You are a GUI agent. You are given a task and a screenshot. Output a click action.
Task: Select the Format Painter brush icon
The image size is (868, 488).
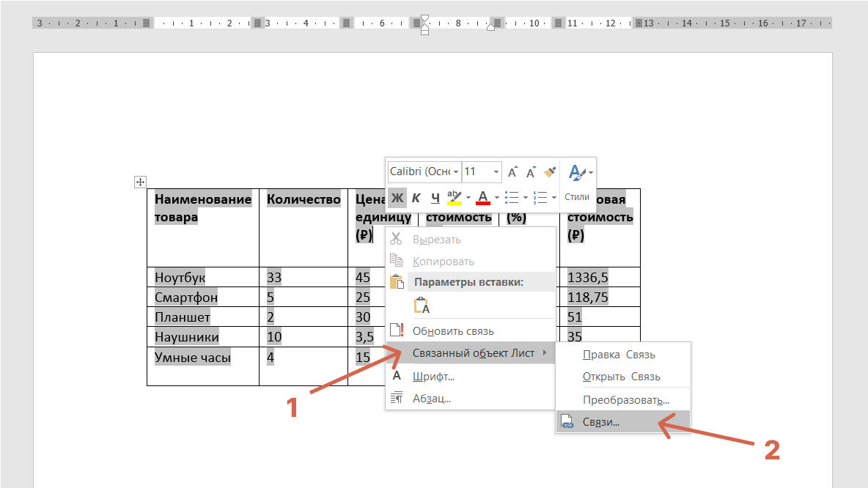point(550,172)
